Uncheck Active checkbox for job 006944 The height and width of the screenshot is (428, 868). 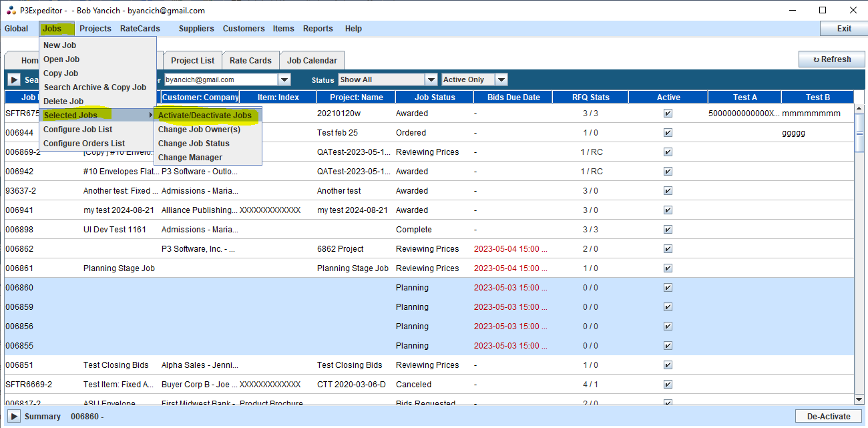click(668, 133)
